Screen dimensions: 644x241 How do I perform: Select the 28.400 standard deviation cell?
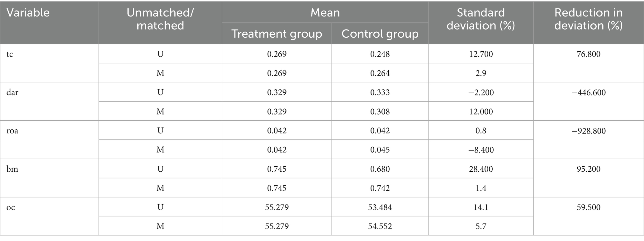(x=481, y=169)
